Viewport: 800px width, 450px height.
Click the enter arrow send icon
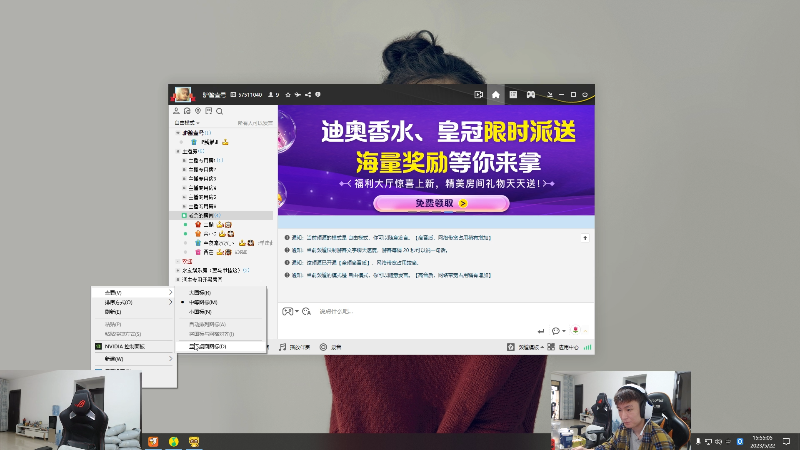541,331
